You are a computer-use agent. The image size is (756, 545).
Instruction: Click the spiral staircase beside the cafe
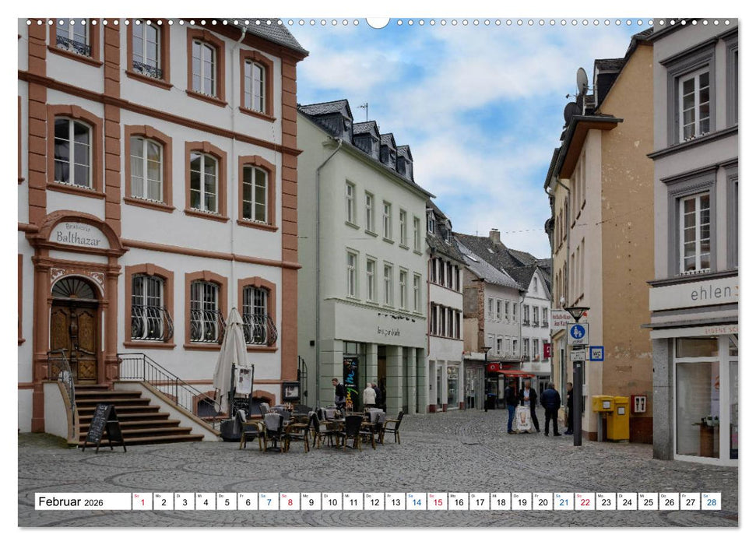(x=304, y=374)
